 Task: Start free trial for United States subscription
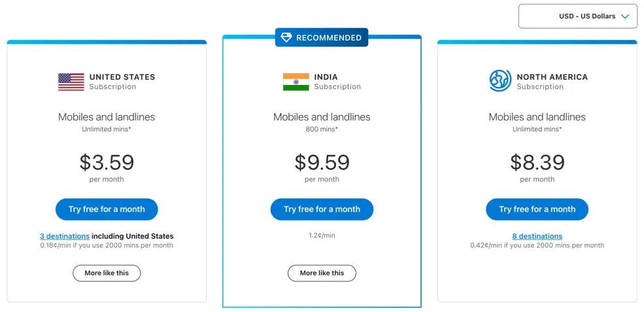[x=107, y=209]
